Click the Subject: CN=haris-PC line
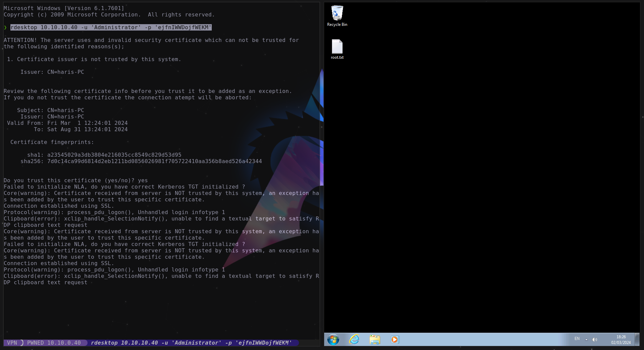 51,110
